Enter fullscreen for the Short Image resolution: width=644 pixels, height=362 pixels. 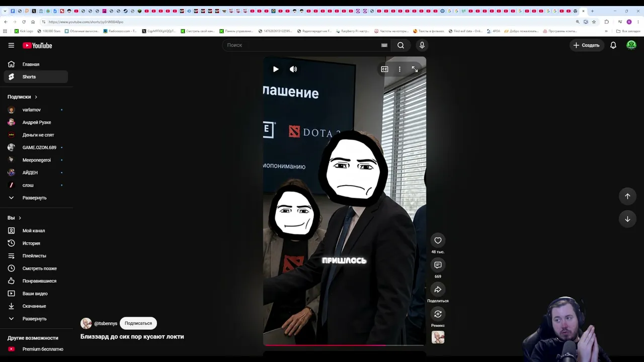point(415,69)
